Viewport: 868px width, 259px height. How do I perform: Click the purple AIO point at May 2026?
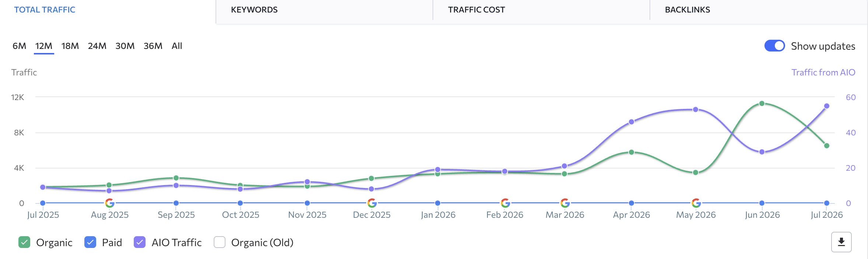696,110
